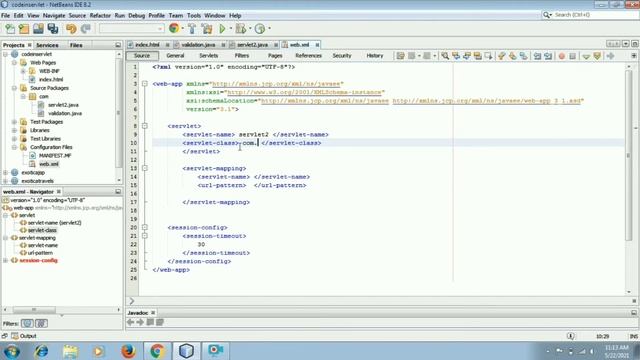
Task: Click the Redo toolbar icon
Action: click(86, 29)
